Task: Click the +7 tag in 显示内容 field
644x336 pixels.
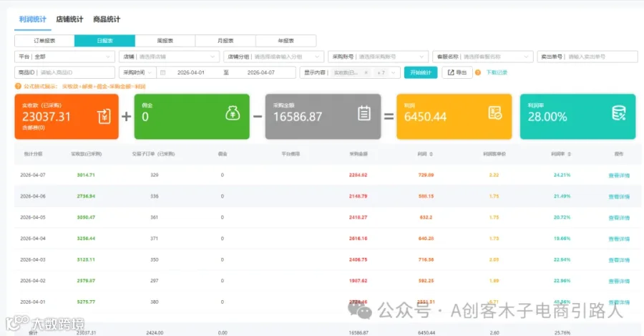Action: coord(381,72)
